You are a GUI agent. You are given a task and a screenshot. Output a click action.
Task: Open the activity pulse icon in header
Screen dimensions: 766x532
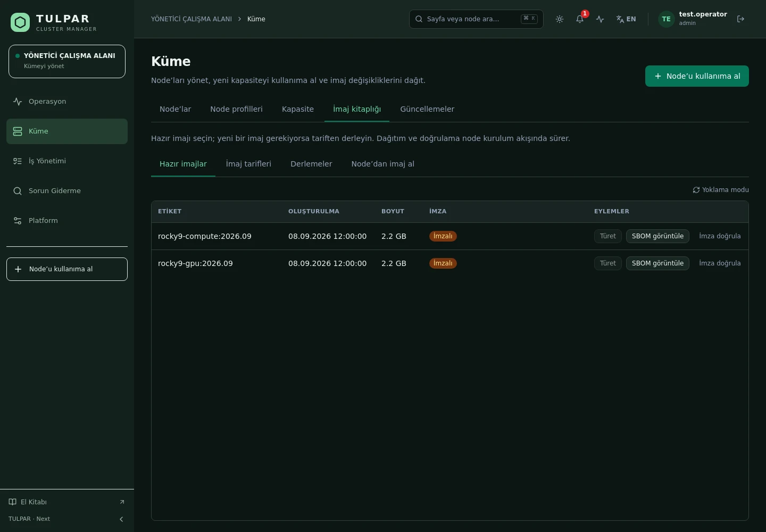(x=600, y=19)
